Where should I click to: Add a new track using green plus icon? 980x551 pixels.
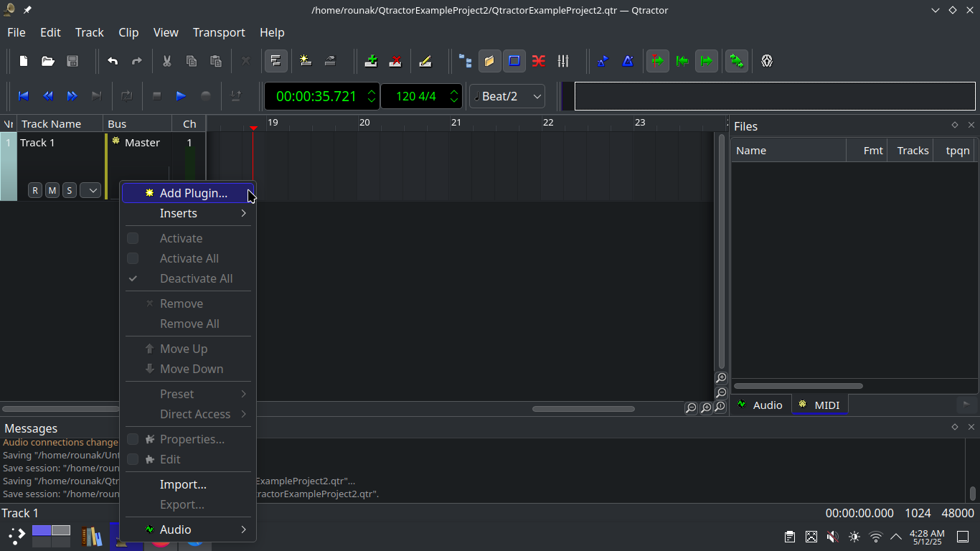point(371,61)
